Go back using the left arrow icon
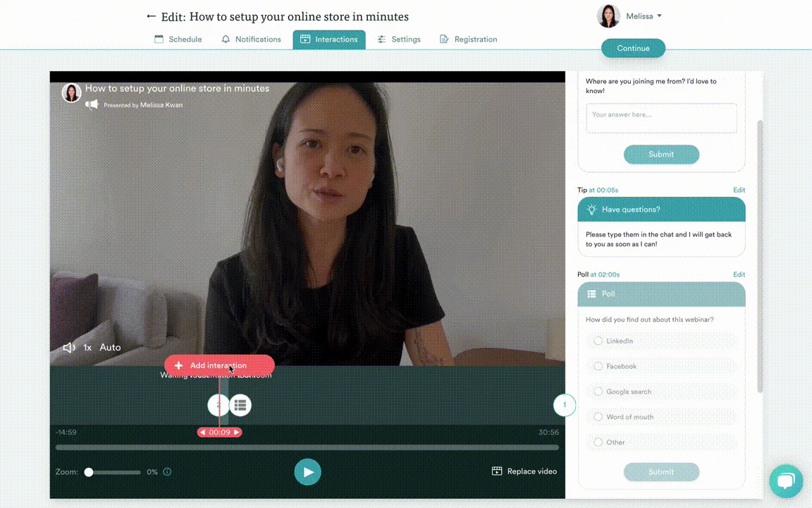 pos(151,17)
